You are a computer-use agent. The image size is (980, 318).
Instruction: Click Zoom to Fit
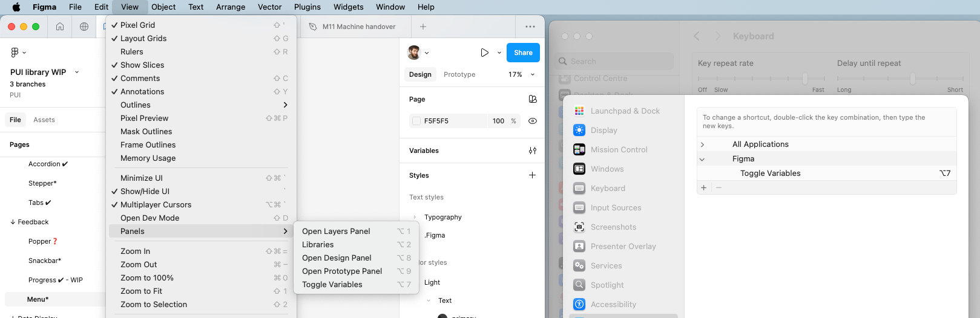tap(200, 291)
